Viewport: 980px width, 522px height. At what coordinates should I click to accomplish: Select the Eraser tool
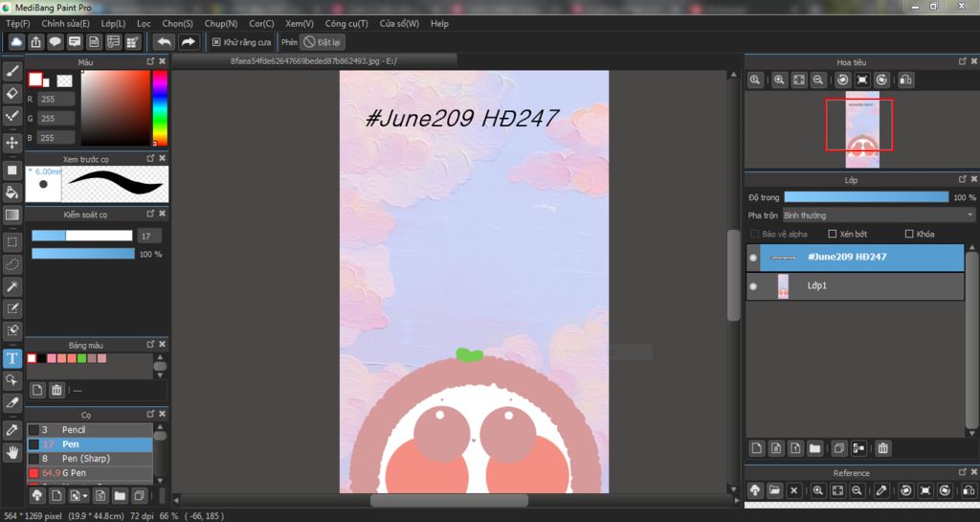click(x=11, y=93)
